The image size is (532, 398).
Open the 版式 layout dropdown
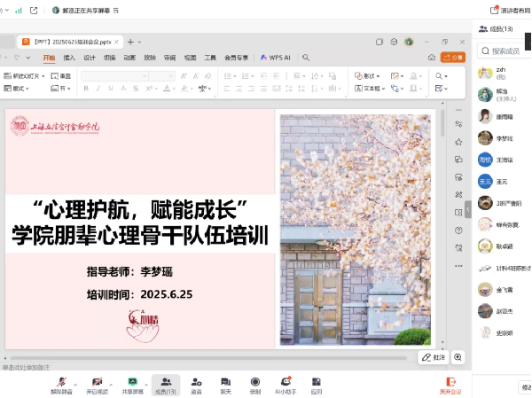(16, 89)
